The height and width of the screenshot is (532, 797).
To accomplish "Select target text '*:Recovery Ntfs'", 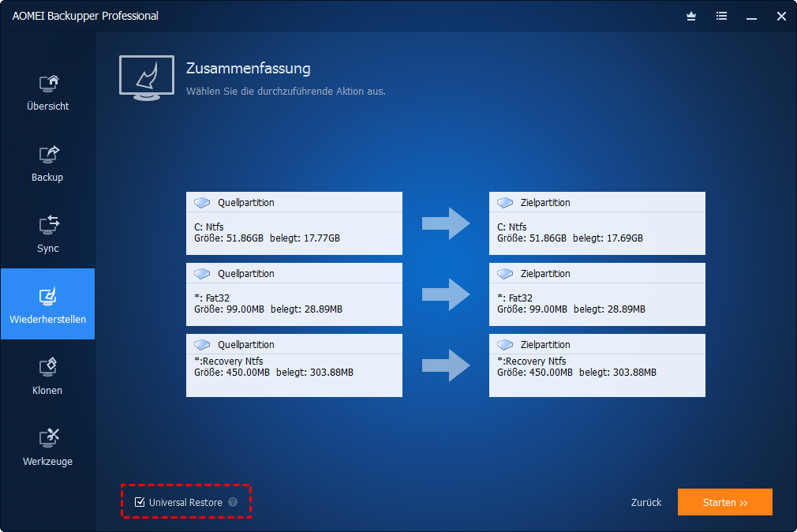I will (532, 361).
